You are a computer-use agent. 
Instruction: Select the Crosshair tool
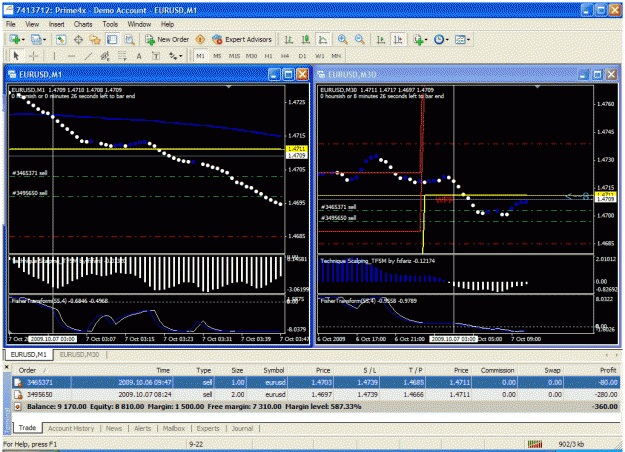(x=33, y=56)
